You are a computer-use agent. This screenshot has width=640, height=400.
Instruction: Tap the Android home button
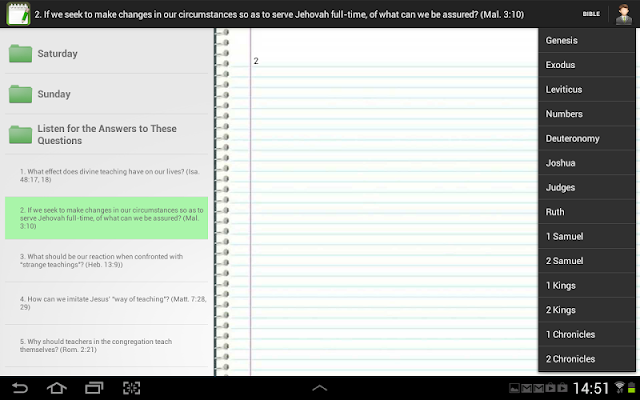click(x=57, y=388)
